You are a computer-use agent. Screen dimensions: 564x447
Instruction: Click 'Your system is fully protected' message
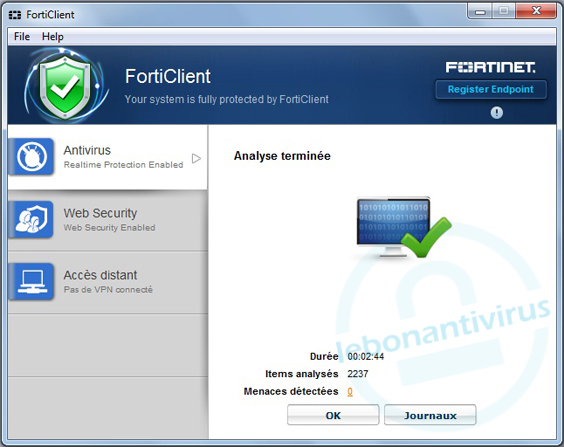227,99
